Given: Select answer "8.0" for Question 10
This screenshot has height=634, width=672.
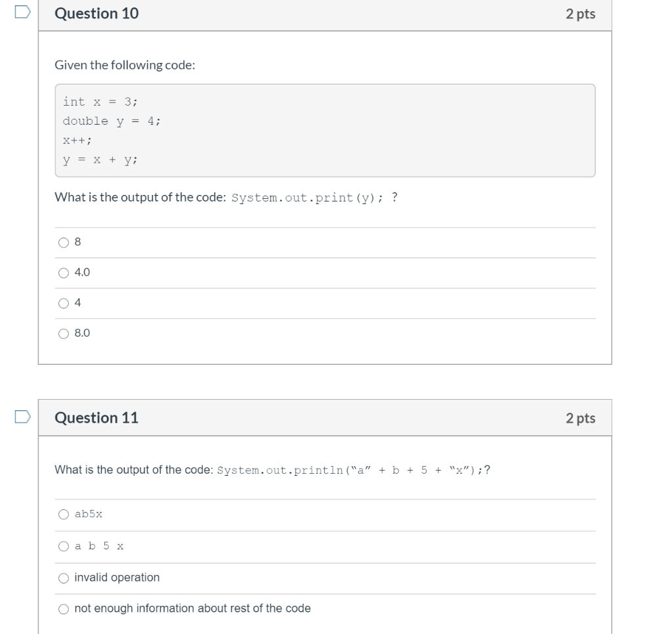Looking at the screenshot, I should tap(63, 333).
